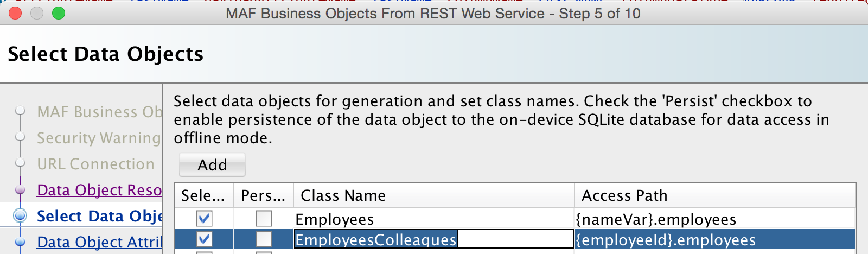Uncheck the Select checkbox for Employees
This screenshot has height=254, width=868.
205,219
